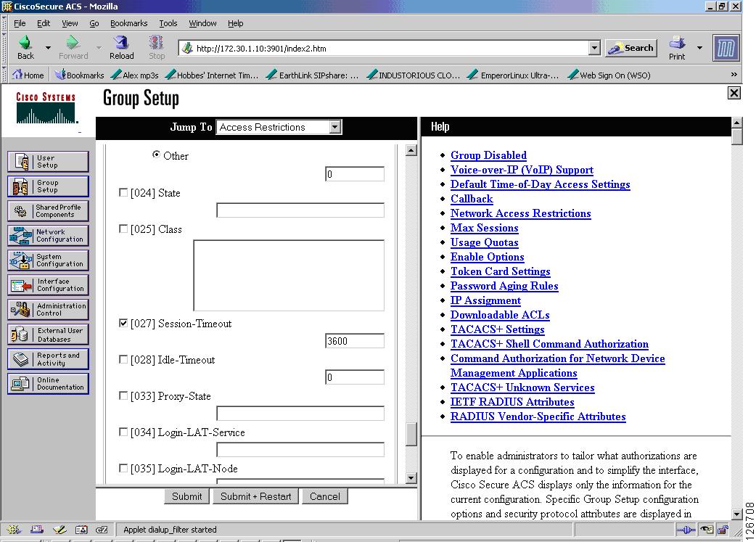Open the System Configuration section
This screenshot has width=756, height=542.
[x=48, y=260]
